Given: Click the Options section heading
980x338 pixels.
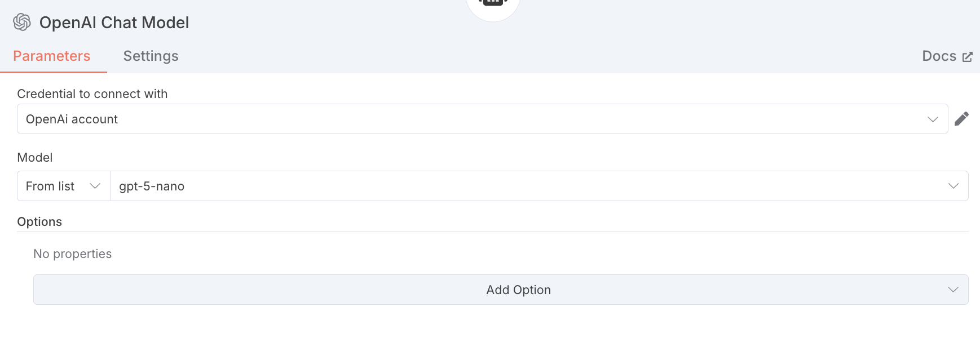Looking at the screenshot, I should click(39, 222).
